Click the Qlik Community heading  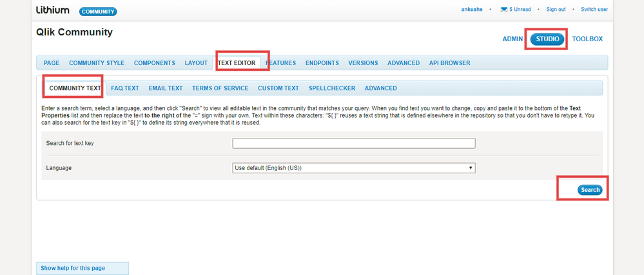[74, 32]
